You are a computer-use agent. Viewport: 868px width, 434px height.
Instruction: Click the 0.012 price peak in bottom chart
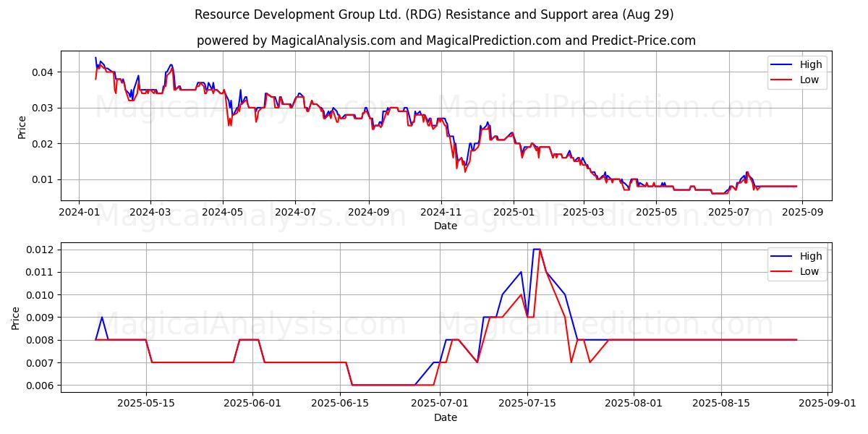[537, 250]
